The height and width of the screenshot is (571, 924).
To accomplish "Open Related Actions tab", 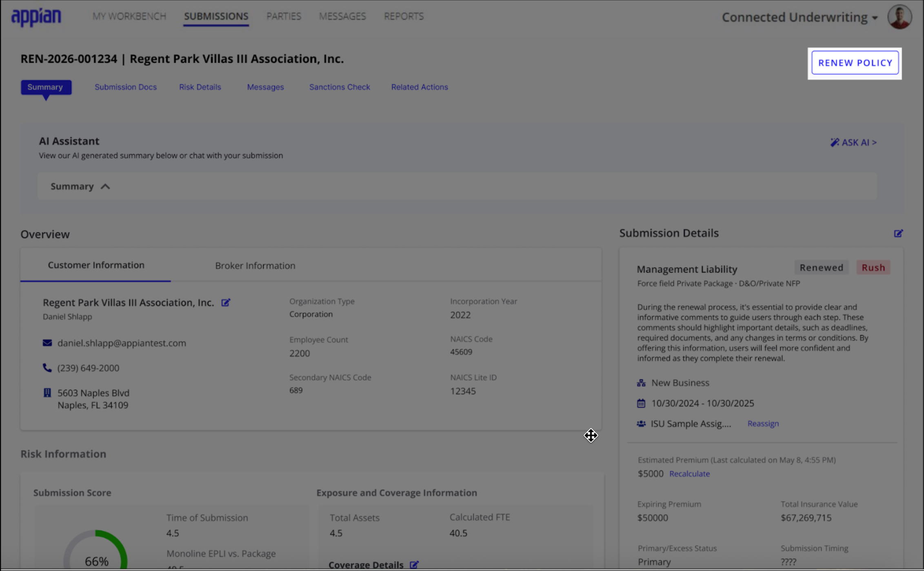I will tap(420, 87).
